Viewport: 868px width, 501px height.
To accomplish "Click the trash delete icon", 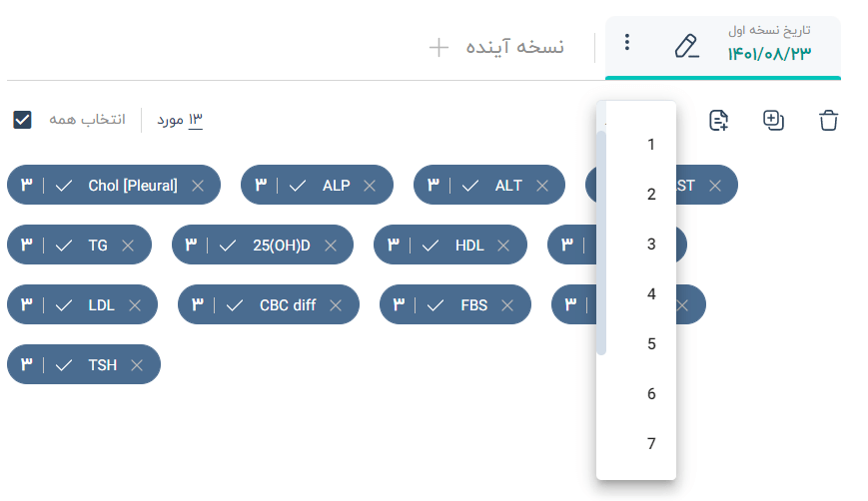I will click(828, 120).
